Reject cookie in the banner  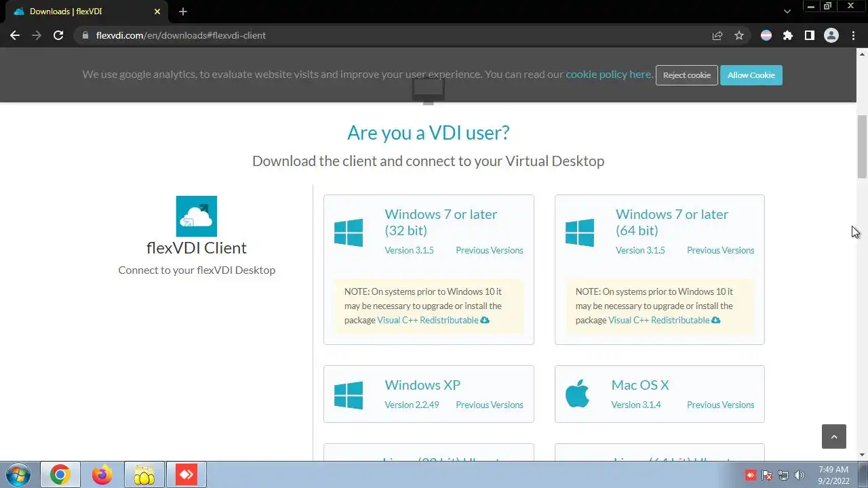pyautogui.click(x=686, y=75)
